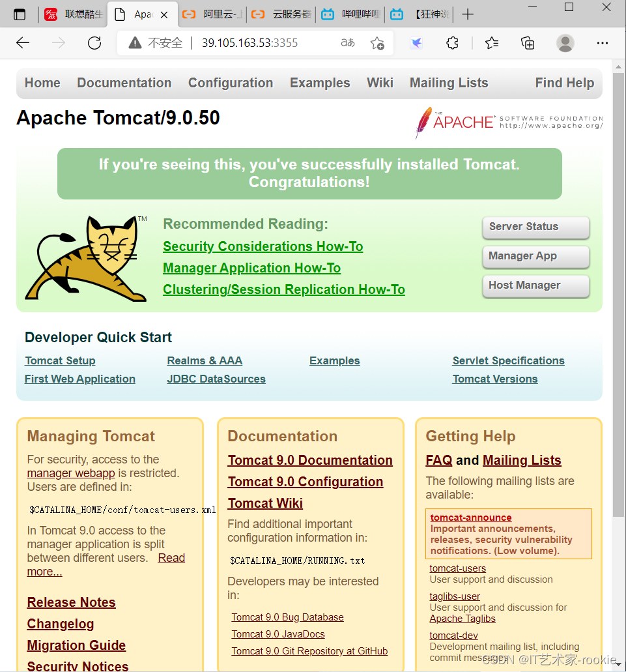Screen dimensions: 626x672
Task: Open Mailing Lists in nav bar
Action: [449, 83]
